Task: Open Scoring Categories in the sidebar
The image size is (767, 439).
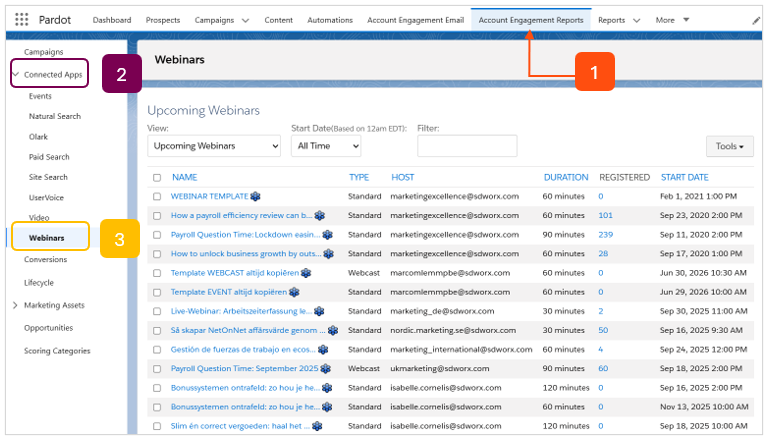Action: tap(57, 351)
